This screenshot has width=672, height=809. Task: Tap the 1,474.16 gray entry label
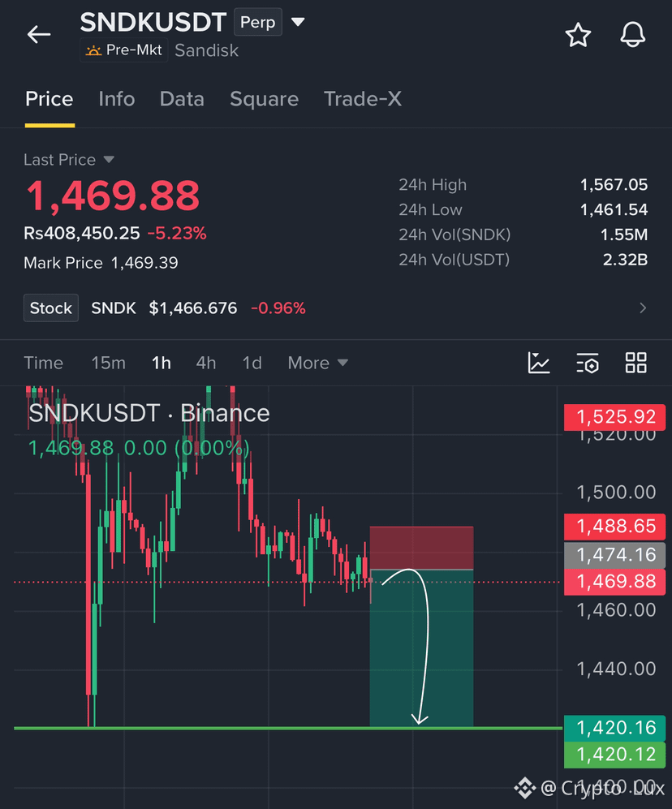[614, 555]
